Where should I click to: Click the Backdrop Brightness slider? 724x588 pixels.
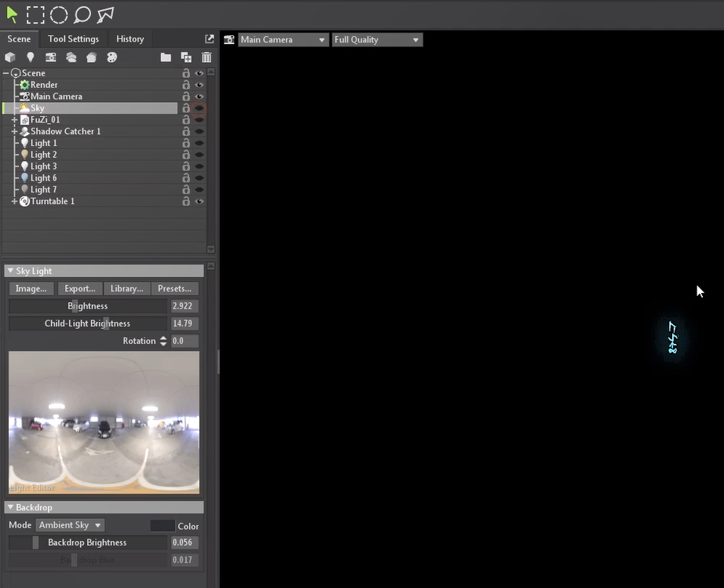coord(88,542)
